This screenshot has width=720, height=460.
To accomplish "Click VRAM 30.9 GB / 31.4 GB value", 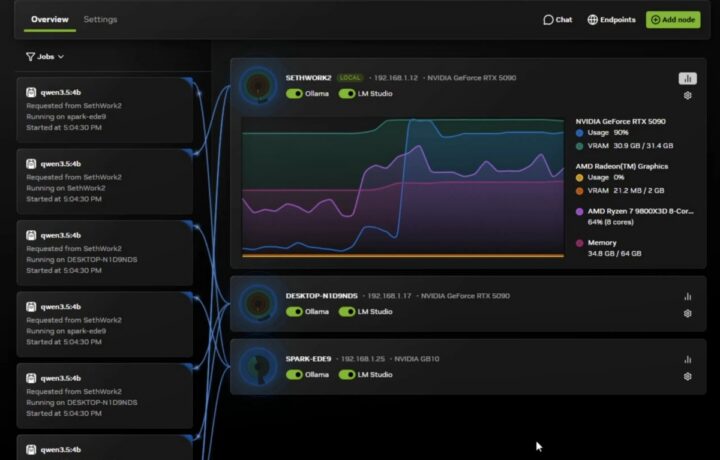I will click(643, 146).
